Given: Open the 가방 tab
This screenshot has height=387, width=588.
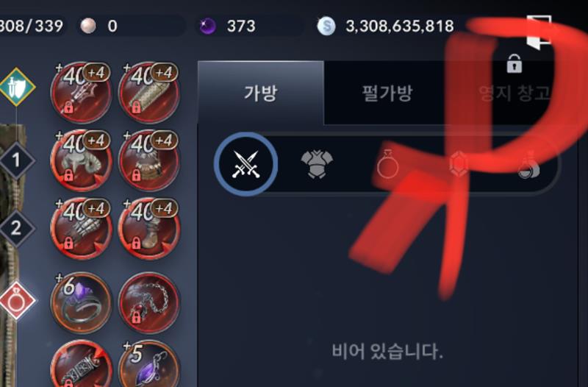Looking at the screenshot, I should click(x=261, y=93).
